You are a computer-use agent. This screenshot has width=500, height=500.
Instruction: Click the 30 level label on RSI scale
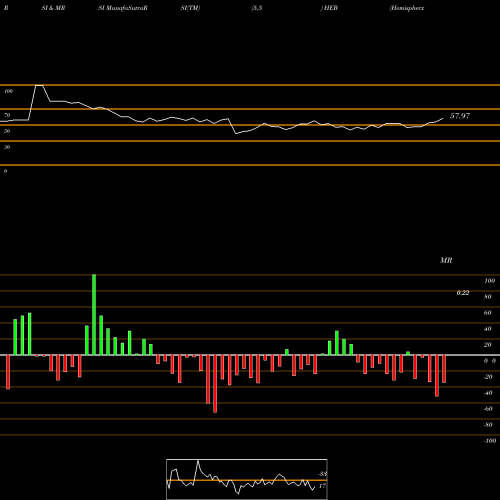pyautogui.click(x=7, y=147)
